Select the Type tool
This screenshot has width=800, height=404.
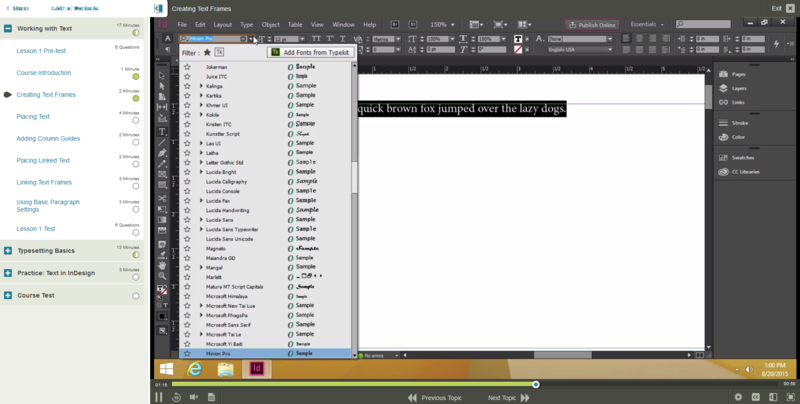click(x=162, y=132)
